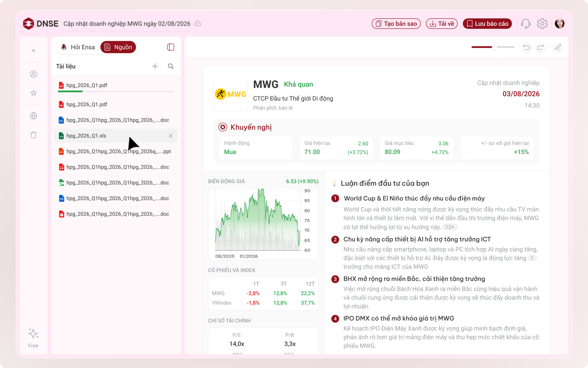The width and height of the screenshot is (588, 368).
Task: Click 'Chu kỳ nâng cấp thiết bị AI' heading
Action: [x=417, y=239]
